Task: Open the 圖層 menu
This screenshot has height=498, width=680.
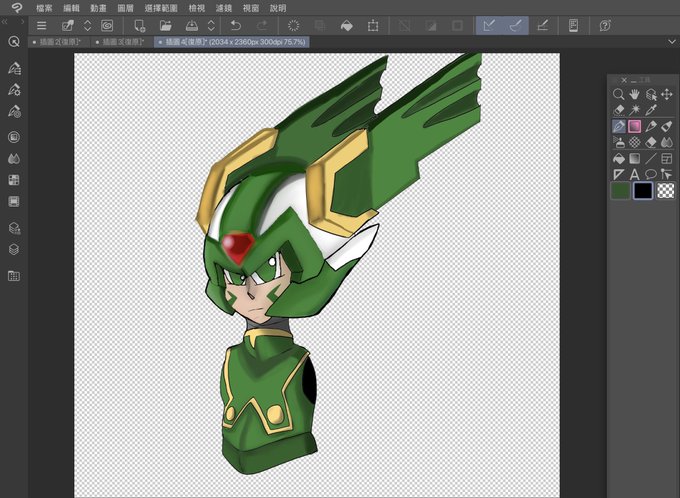Action: tap(126, 7)
